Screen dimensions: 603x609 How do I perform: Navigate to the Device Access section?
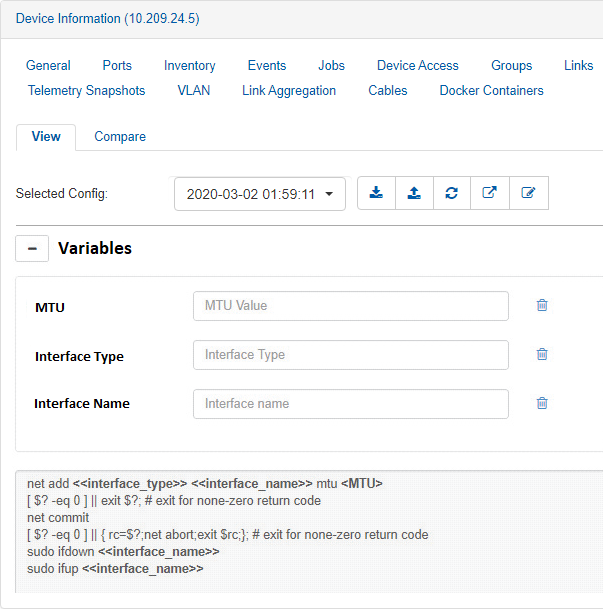[x=417, y=65]
